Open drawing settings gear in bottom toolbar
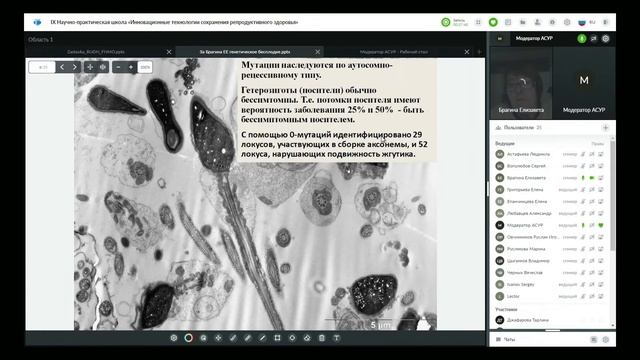Viewport: 640px width, 360px height. (174, 338)
